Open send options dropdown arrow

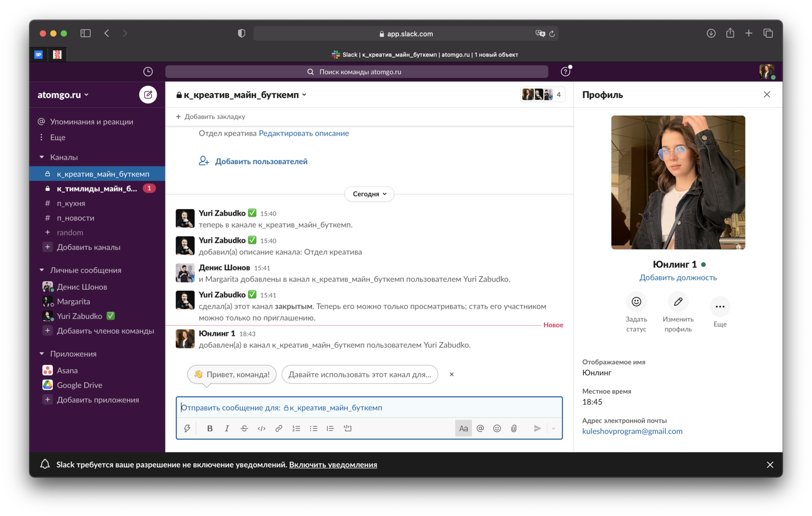553,428
